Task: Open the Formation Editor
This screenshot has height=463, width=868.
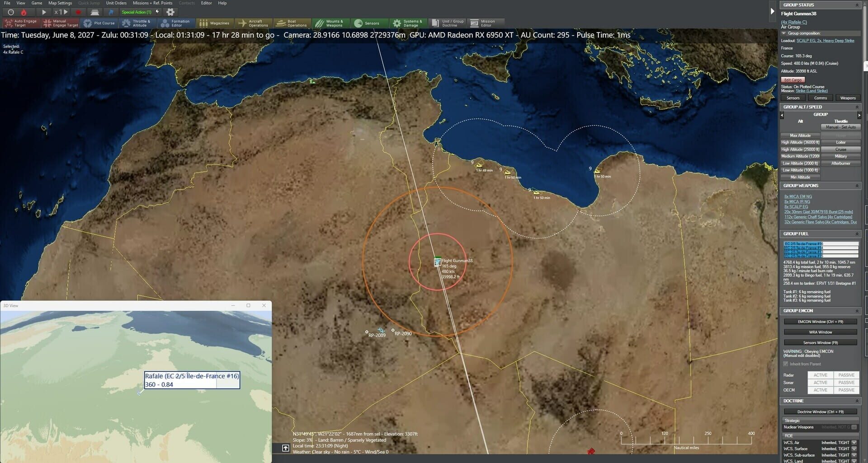Action: pos(176,23)
